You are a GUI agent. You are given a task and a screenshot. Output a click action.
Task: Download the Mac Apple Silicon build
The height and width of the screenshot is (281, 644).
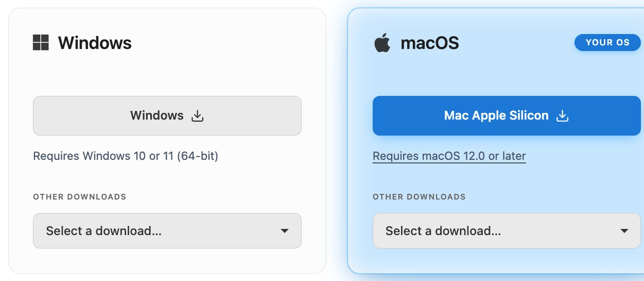click(507, 116)
